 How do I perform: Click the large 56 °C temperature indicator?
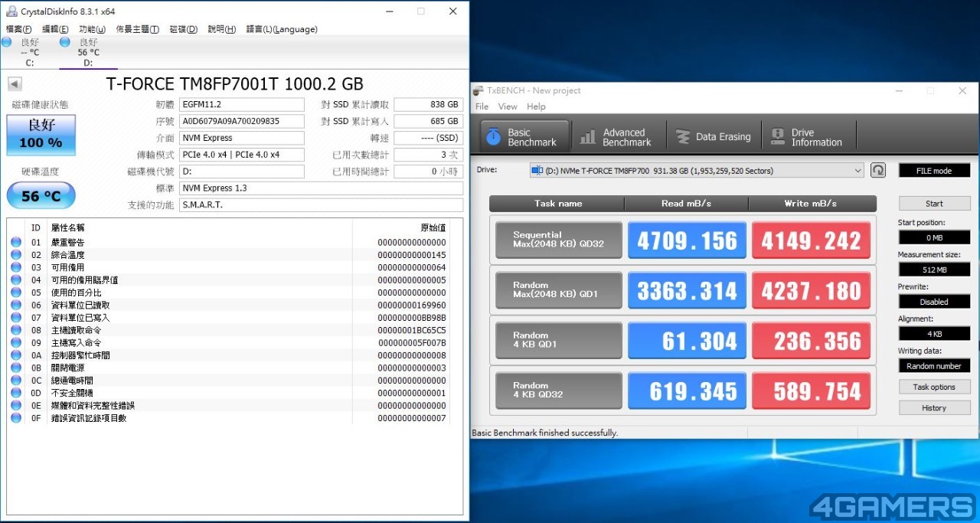(x=41, y=195)
